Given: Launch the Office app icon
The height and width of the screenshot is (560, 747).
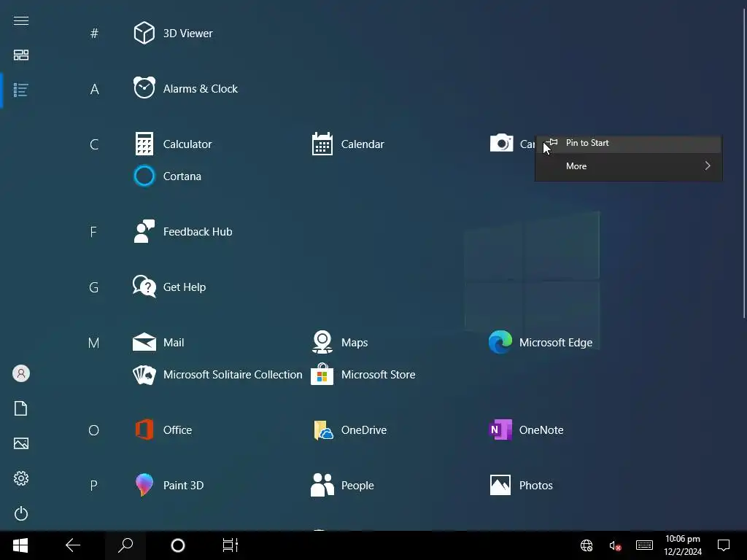Looking at the screenshot, I should [144, 429].
